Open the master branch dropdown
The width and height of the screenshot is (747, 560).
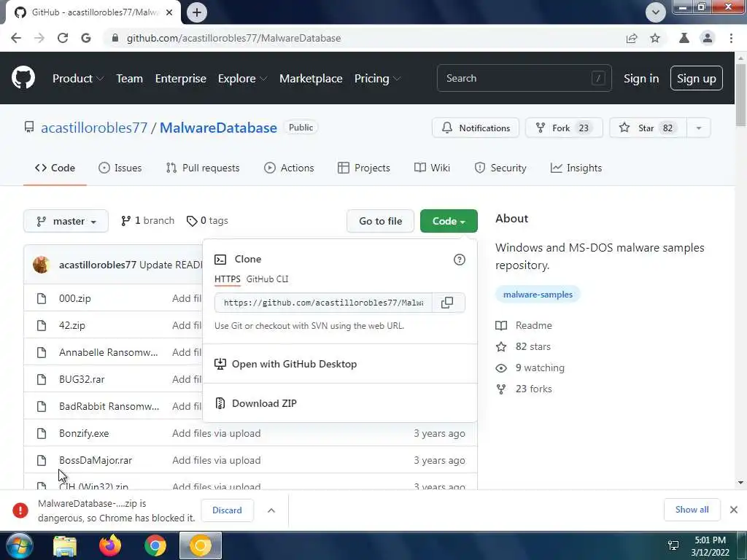pos(66,222)
